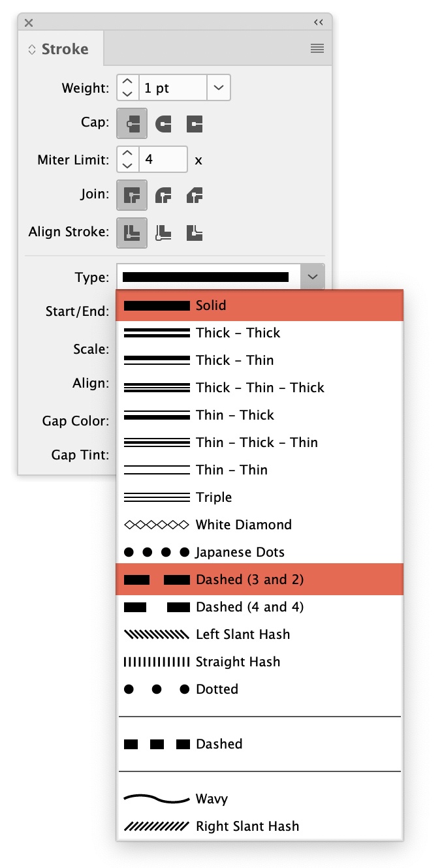Choose the Round Join icon
442x868 pixels.
point(163,194)
